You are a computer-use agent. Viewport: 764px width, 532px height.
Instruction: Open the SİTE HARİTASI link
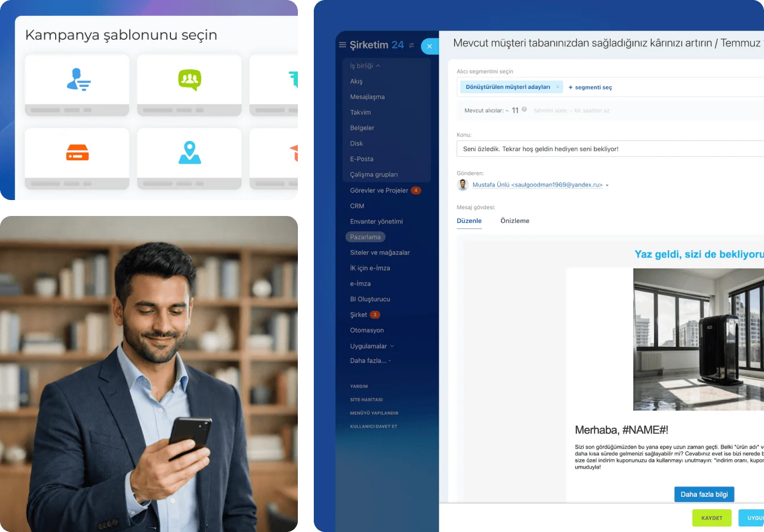tap(366, 400)
